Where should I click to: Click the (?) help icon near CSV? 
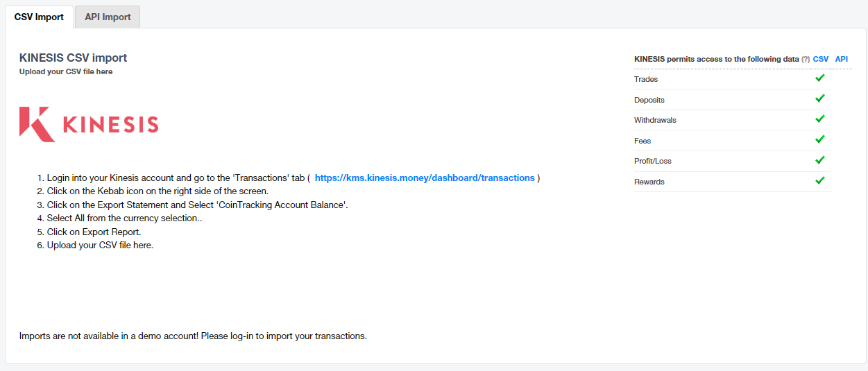(806, 60)
